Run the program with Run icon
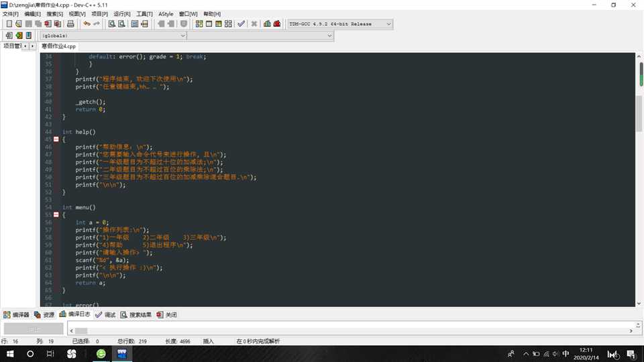The image size is (644, 362). [x=209, y=24]
